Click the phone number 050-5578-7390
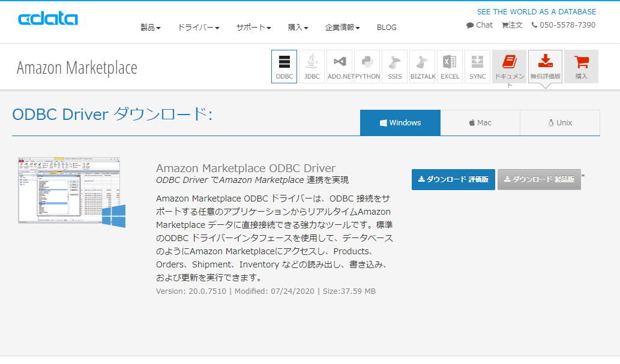 pos(564,25)
